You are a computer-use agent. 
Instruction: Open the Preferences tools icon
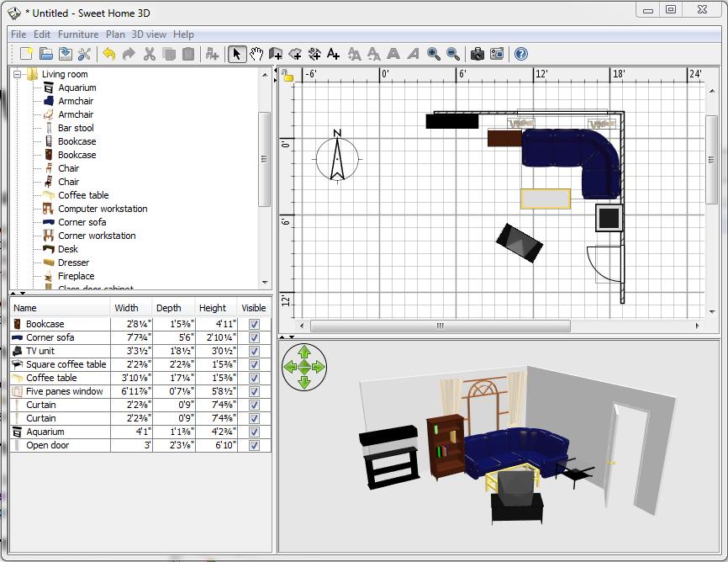(x=84, y=54)
